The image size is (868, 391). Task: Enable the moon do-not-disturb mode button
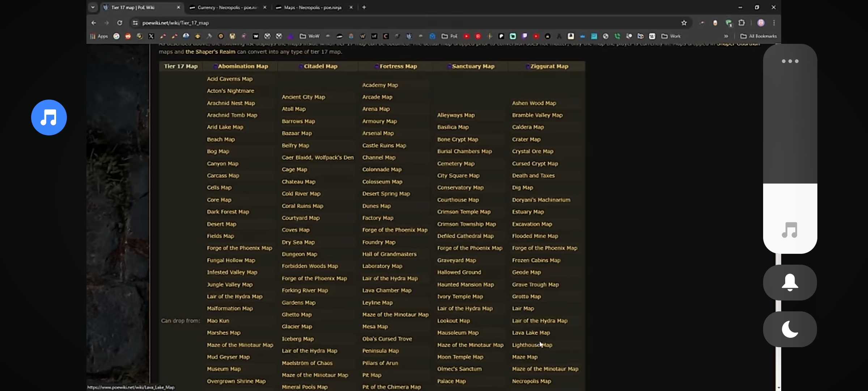point(790,329)
